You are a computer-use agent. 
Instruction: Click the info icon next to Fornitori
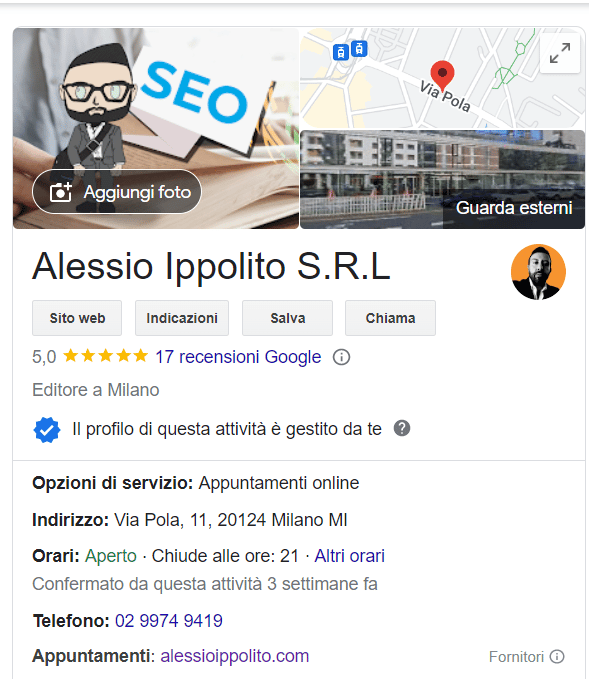coord(557,656)
